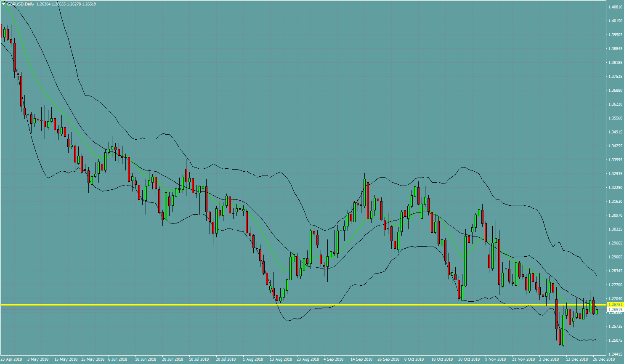Click the 1.31630 price axis label

[x=615, y=201]
